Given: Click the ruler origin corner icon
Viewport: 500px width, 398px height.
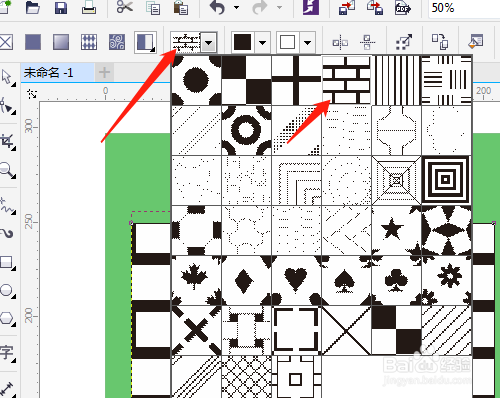Looking at the screenshot, I should pyautogui.click(x=32, y=94).
